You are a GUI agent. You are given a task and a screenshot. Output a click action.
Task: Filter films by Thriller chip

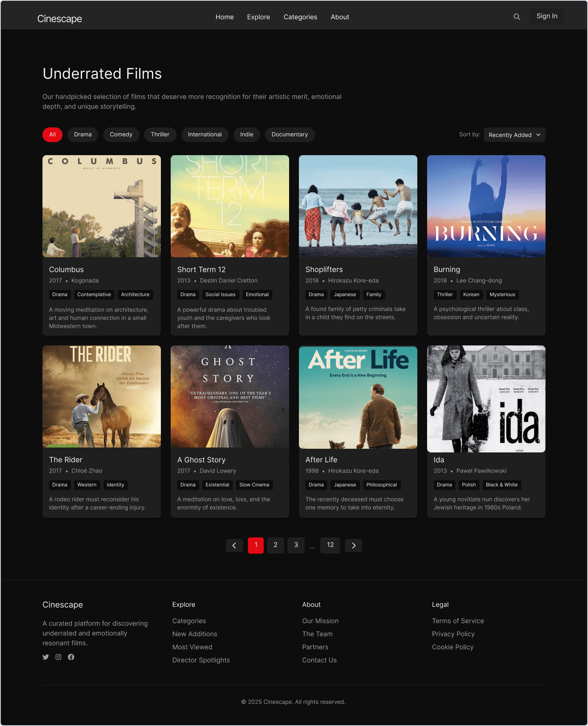[x=160, y=135]
